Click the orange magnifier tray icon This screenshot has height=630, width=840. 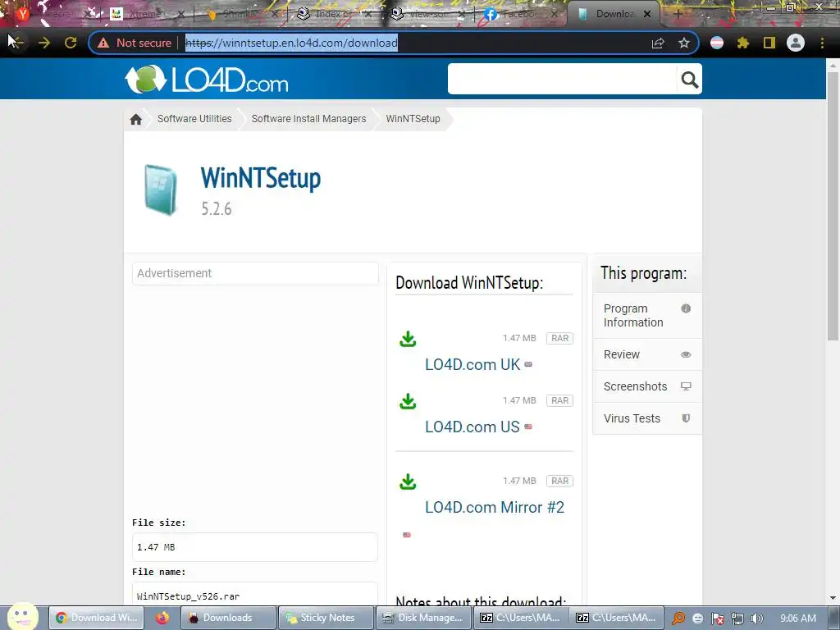point(678,619)
